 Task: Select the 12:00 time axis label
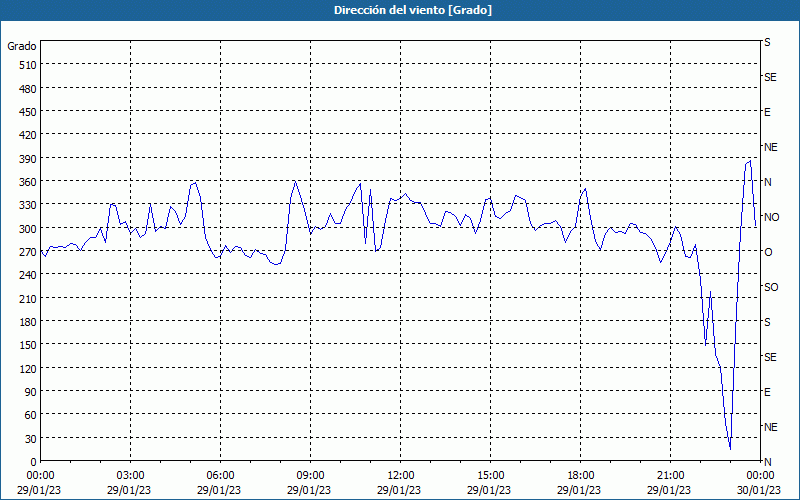tap(401, 476)
